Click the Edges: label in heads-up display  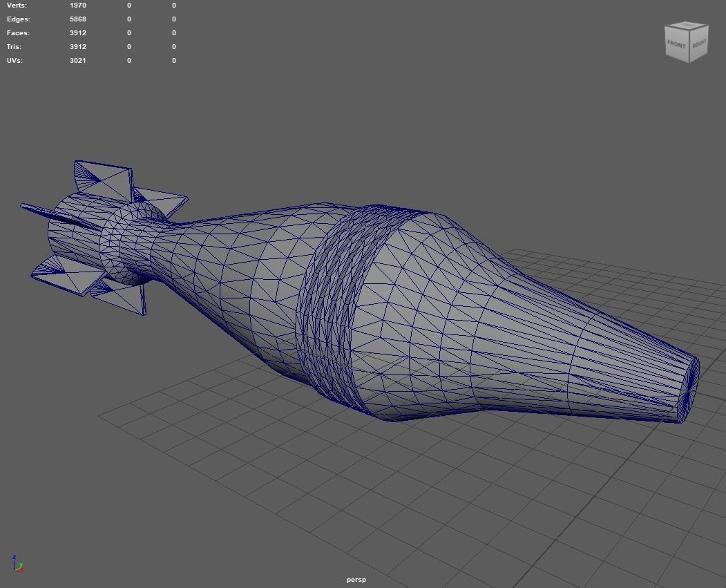click(x=19, y=19)
